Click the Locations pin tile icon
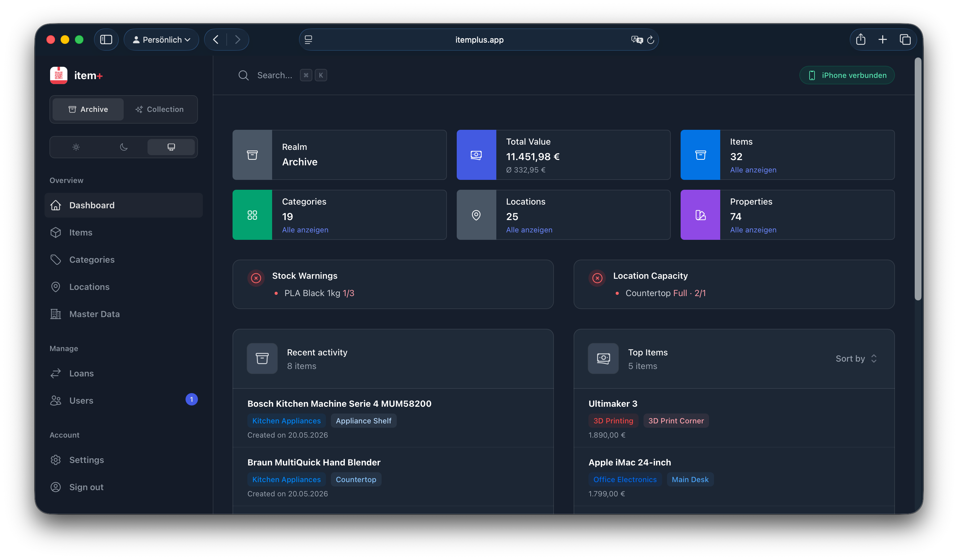The height and width of the screenshot is (560, 958). coord(476,215)
